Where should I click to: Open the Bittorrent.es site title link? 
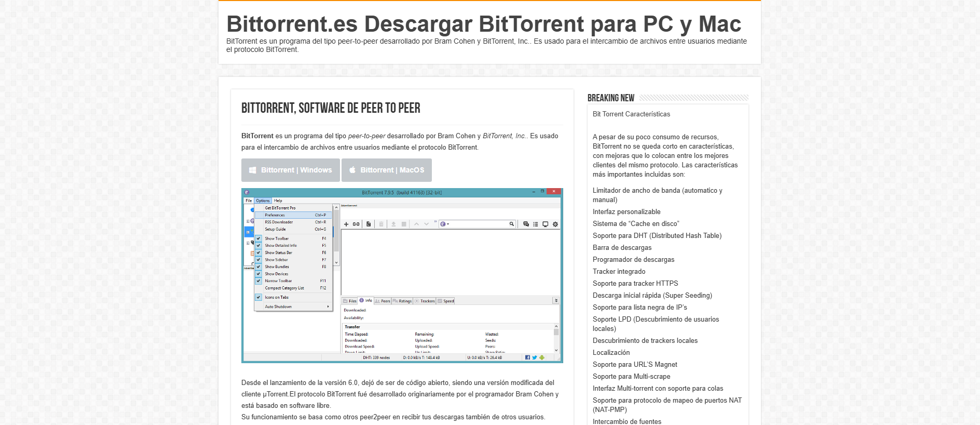coord(484,24)
